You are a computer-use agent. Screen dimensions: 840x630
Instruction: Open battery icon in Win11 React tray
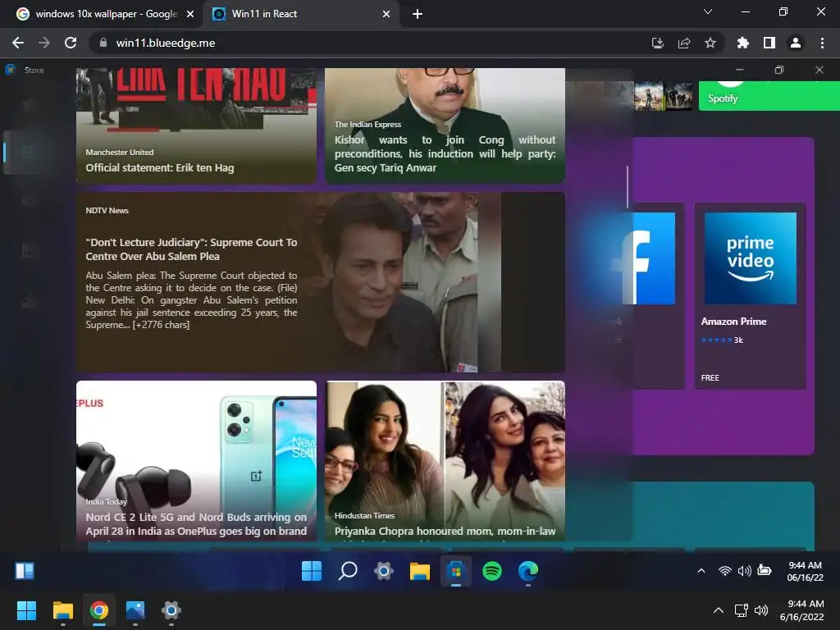coord(765,571)
